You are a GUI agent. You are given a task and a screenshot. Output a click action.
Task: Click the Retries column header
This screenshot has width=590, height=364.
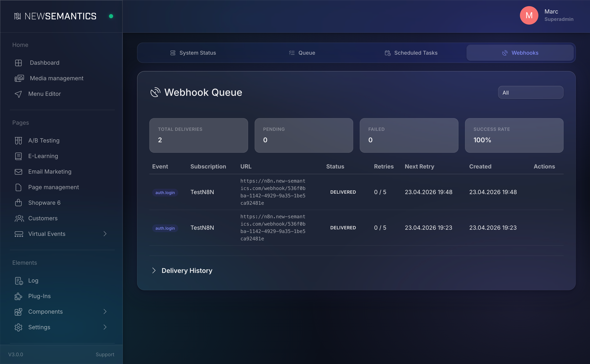tap(384, 167)
